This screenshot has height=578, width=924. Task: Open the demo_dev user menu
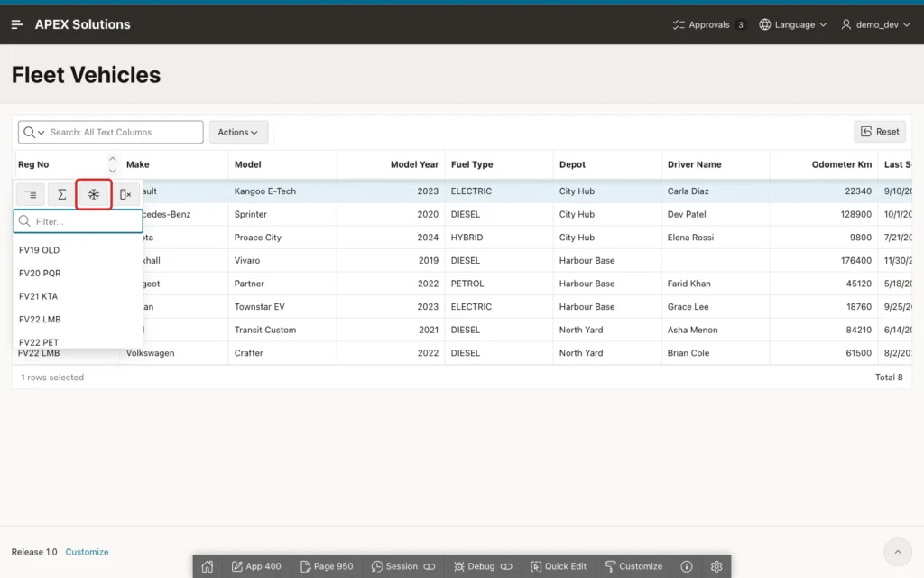[875, 24]
